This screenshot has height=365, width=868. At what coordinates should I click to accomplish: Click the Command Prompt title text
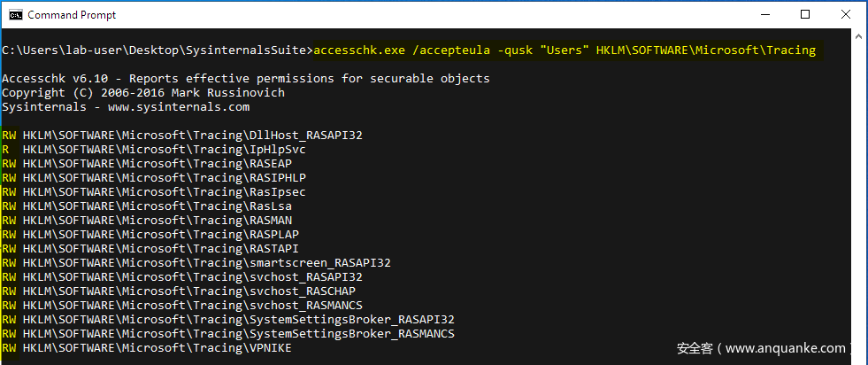(72, 15)
